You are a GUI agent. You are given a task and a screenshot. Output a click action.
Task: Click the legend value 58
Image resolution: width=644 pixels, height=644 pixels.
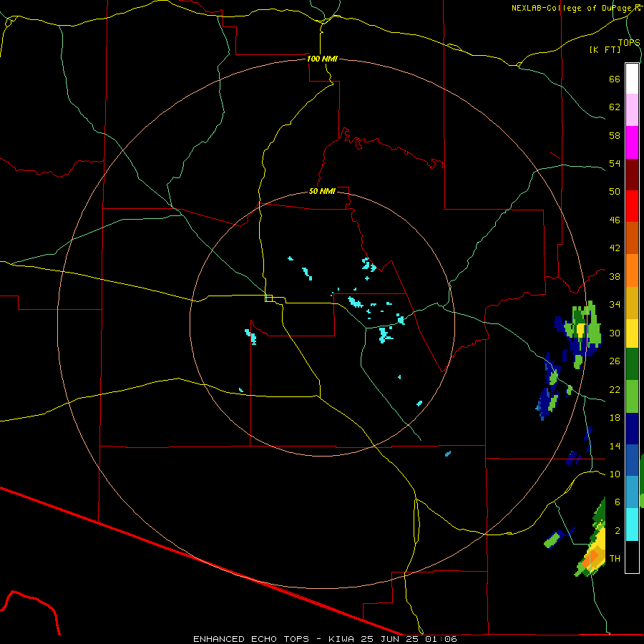[x=615, y=135]
